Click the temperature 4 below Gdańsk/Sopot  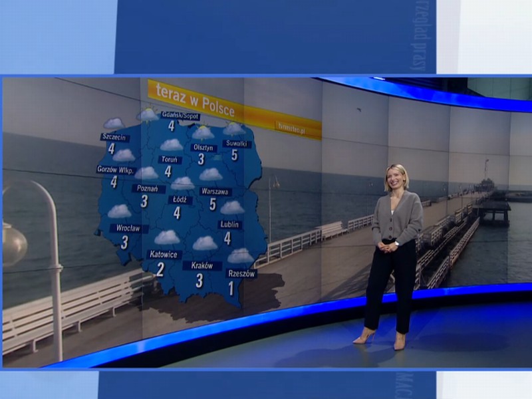(172, 126)
